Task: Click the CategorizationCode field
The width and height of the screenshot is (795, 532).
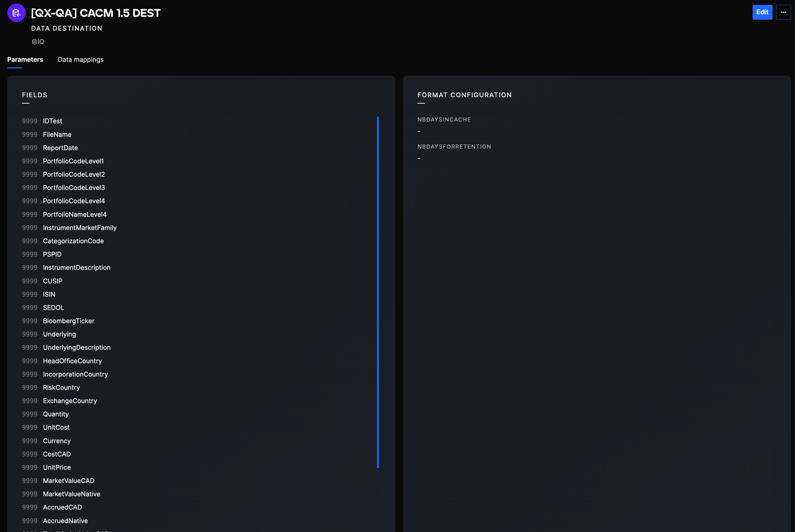Action: pos(73,241)
